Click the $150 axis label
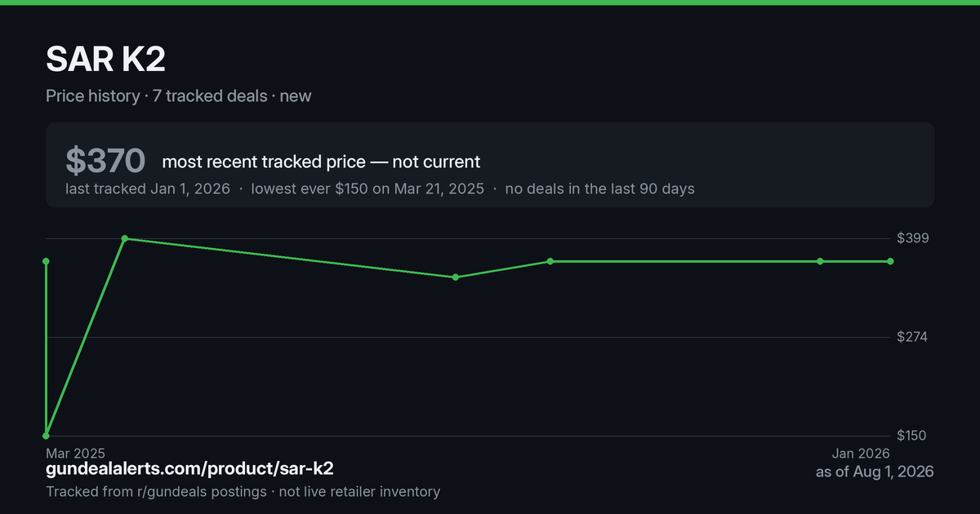 (x=912, y=436)
